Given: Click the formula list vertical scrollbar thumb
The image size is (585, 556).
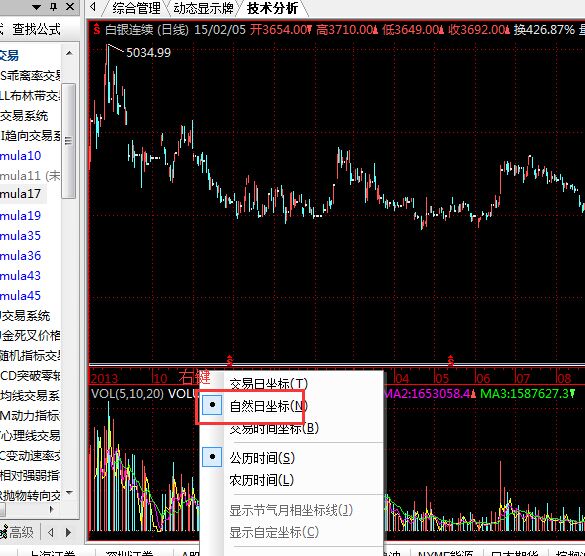Looking at the screenshot, I should pyautogui.click(x=69, y=141).
